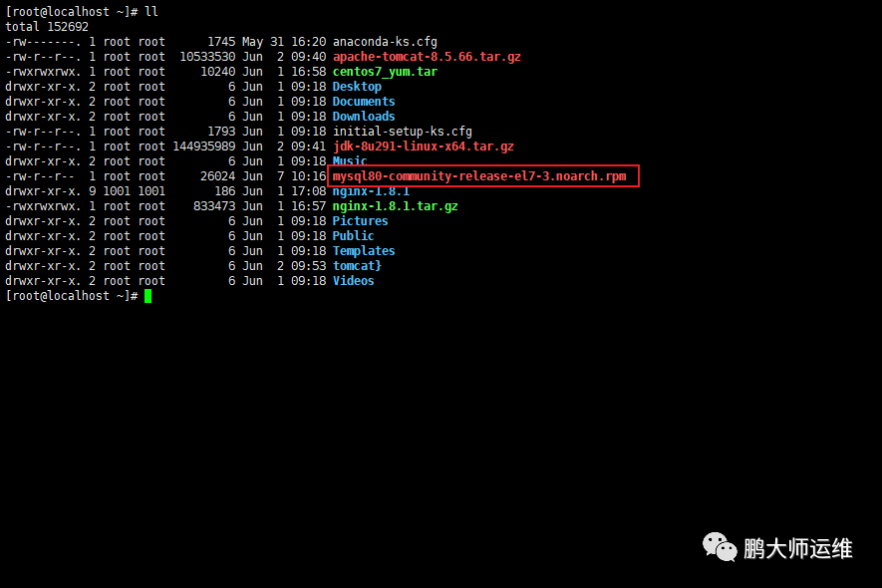Screen dimensions: 882x588
Task: Click the Videos directory name
Action: [353, 281]
